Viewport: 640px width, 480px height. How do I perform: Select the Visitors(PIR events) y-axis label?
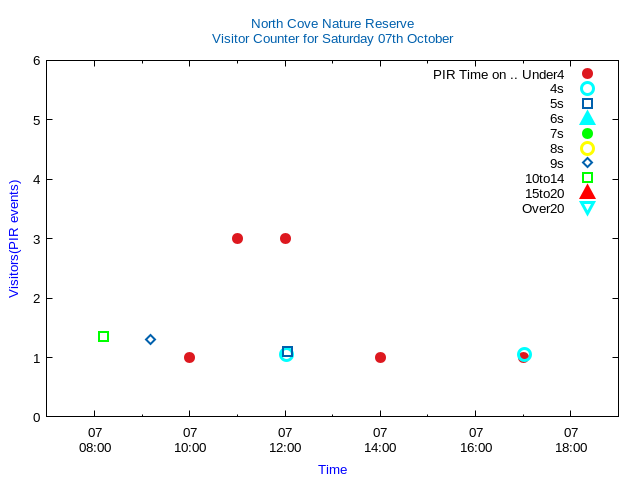coord(14,239)
